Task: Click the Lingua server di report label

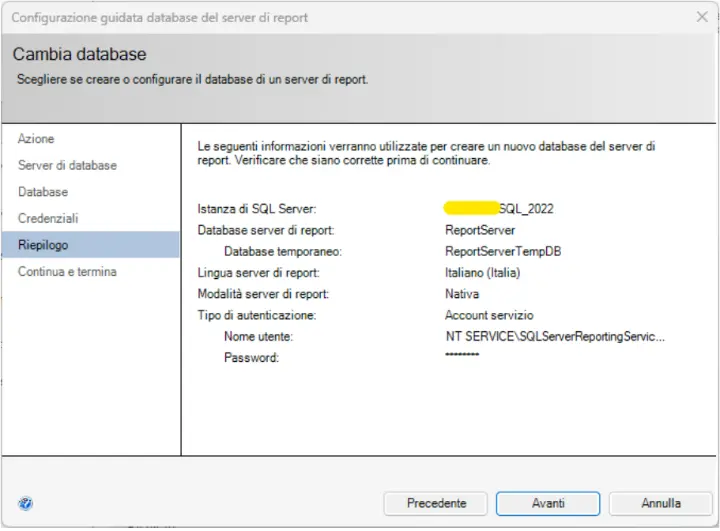Action: (x=259, y=273)
